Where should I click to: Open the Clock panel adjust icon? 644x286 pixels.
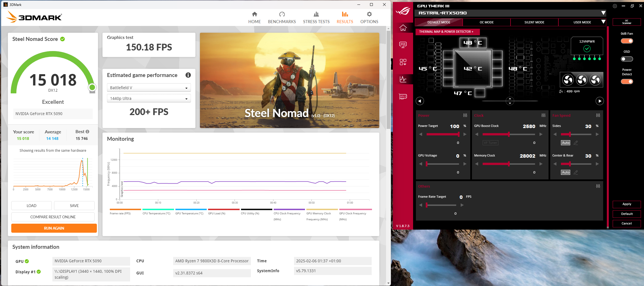(x=543, y=115)
